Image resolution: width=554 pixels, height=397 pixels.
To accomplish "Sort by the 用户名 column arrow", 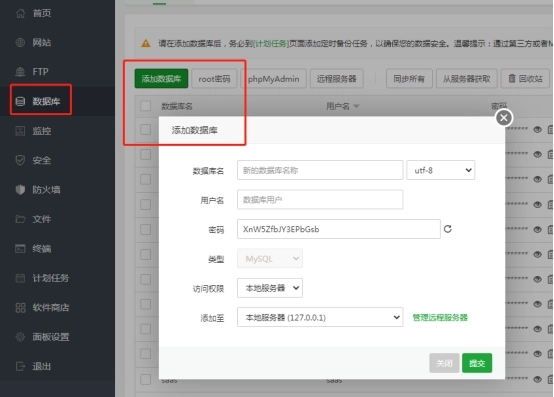I will [x=356, y=106].
